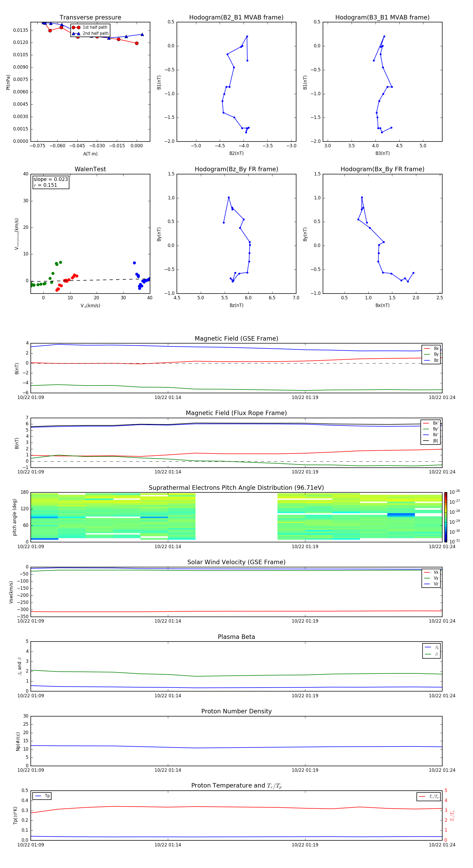This screenshot has height=868, width=473.
Task: Click the "Magnetic Field (GSE Frame)" title
Action: 236,339
